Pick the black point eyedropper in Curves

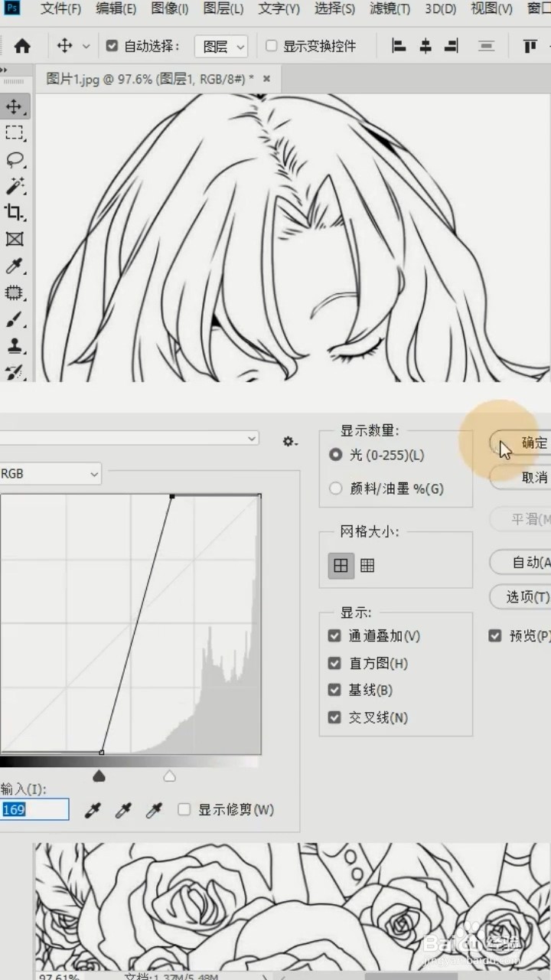tap(93, 810)
